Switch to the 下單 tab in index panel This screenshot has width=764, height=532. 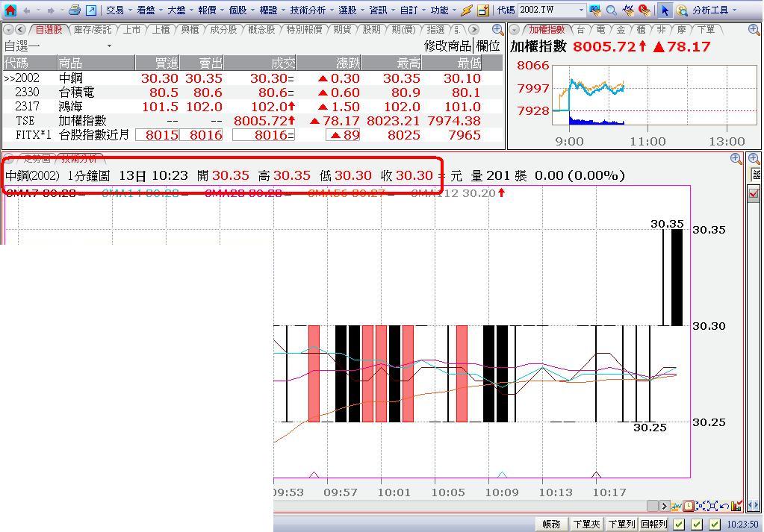pyautogui.click(x=706, y=30)
